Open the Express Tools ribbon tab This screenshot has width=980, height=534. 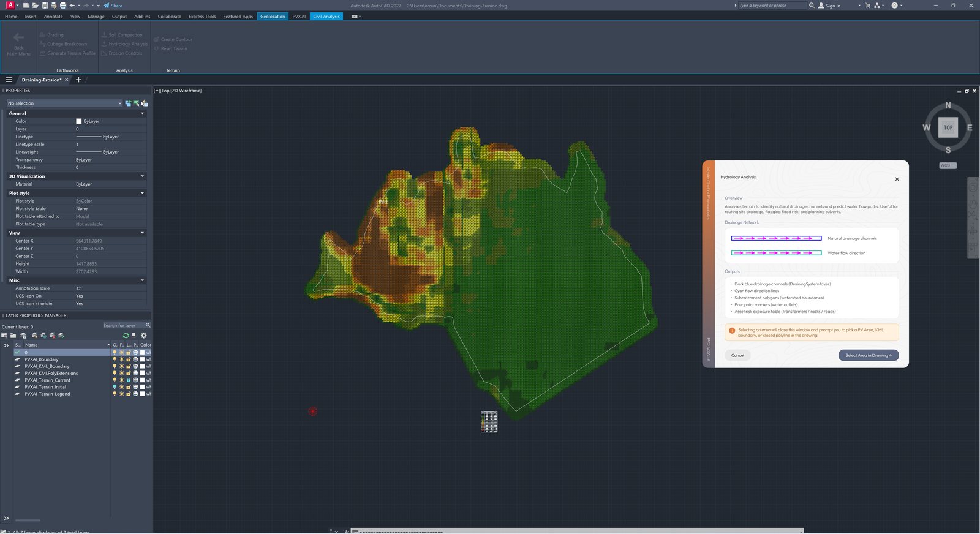[x=202, y=17]
